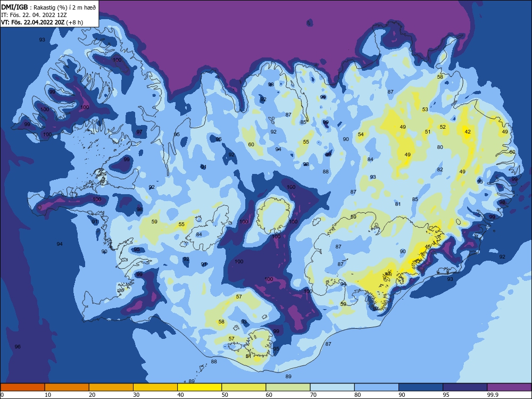The width and height of the screenshot is (532, 399).
Task: Click the '30' tick label in the legend
Action: tap(136, 395)
